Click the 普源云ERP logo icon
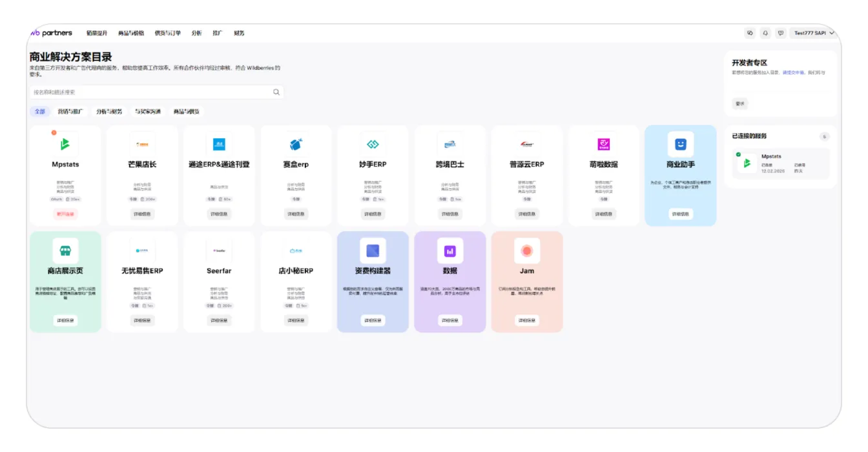This screenshot has width=868, height=452. click(x=527, y=144)
